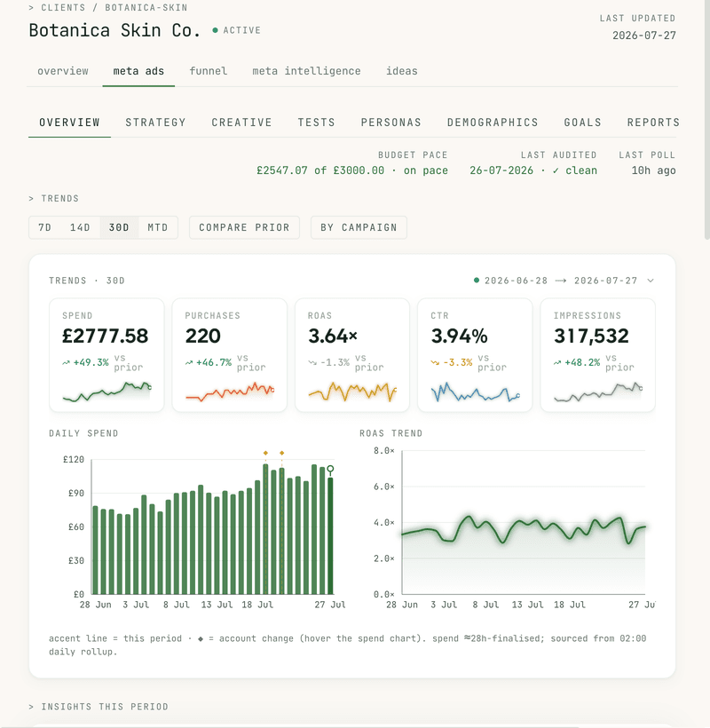
Task: Select the ROAS metric card
Action: (352, 355)
